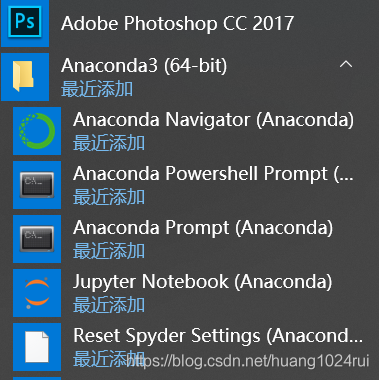Open Anaconda Powershell Prompt from its text label
The height and width of the screenshot is (380, 379).
(213, 173)
